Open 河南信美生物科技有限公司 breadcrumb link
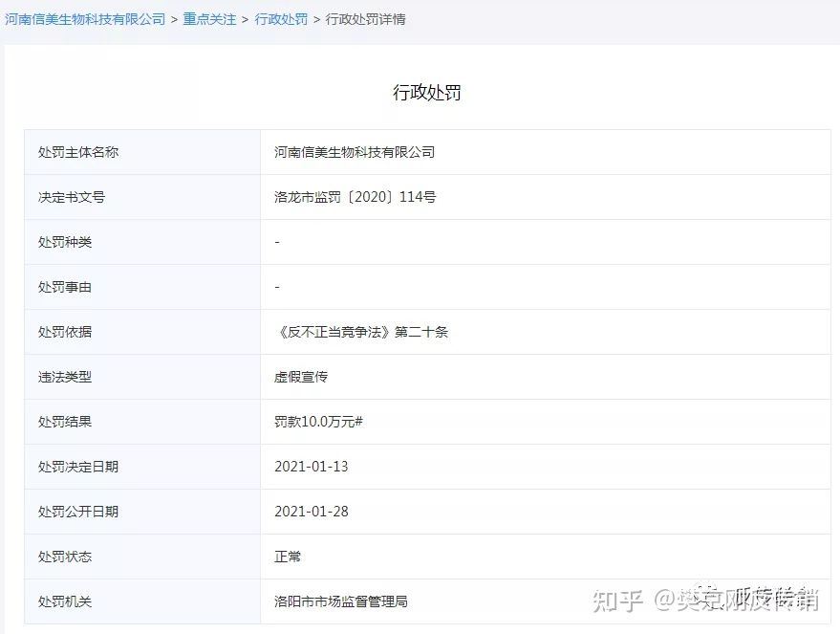The image size is (840, 634). [85, 19]
